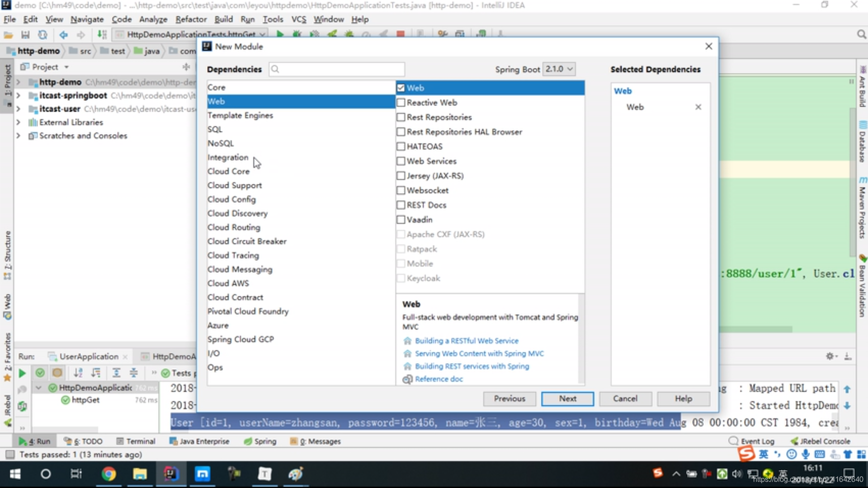This screenshot has height=488, width=868.
Task: Uncheck the Web dependency checkbox
Action: pos(401,88)
